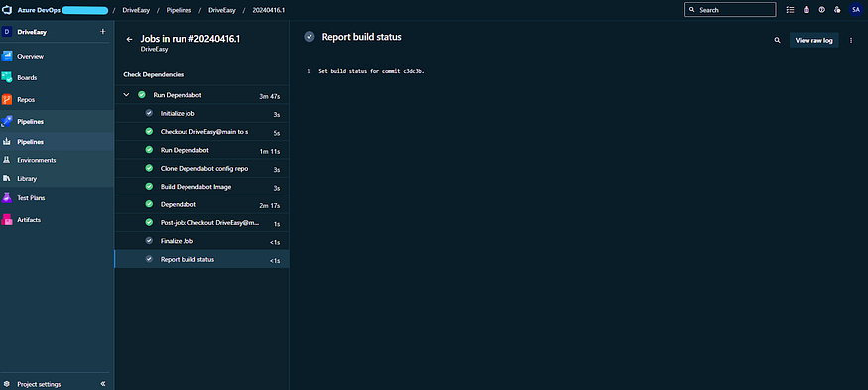Click the DriveEasy project D icon
868x390 pixels.
click(7, 32)
